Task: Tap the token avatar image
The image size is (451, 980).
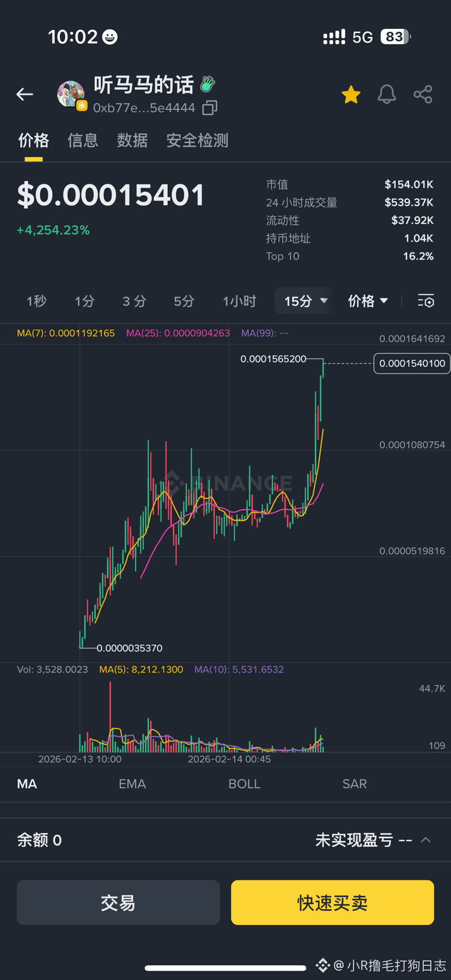Action: coord(71,95)
